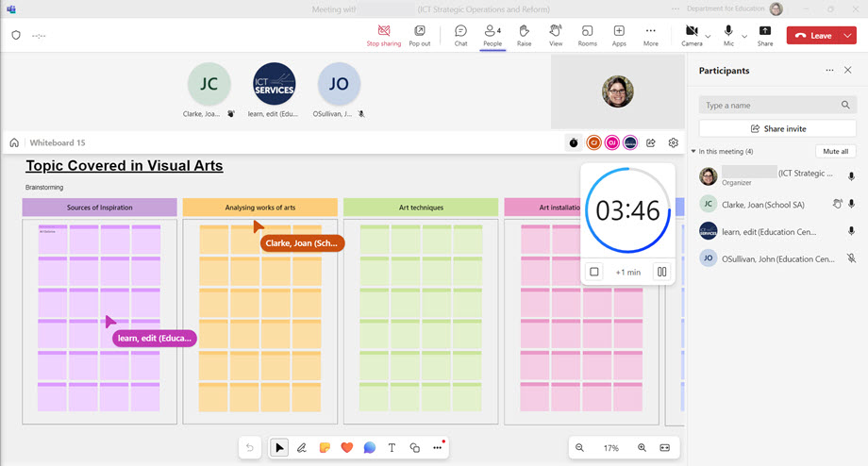Open breakout Rooms
The height and width of the screenshot is (466, 868).
(588, 36)
